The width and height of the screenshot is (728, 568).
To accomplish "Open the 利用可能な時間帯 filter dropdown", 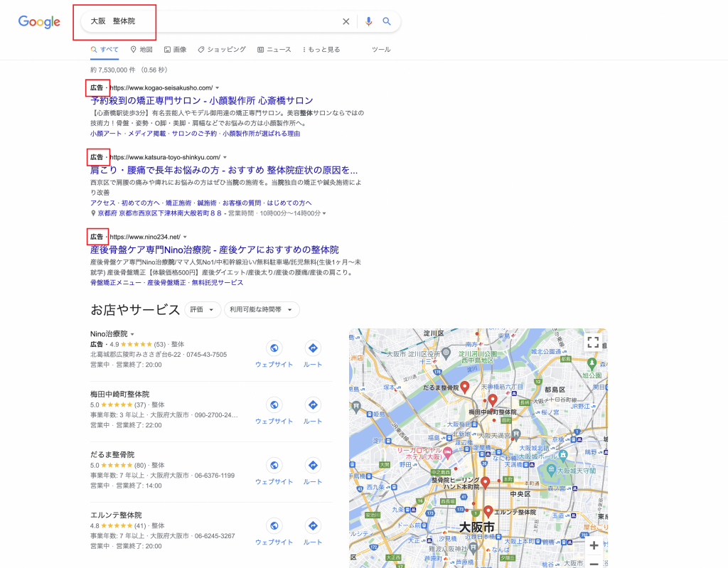I will tap(262, 310).
